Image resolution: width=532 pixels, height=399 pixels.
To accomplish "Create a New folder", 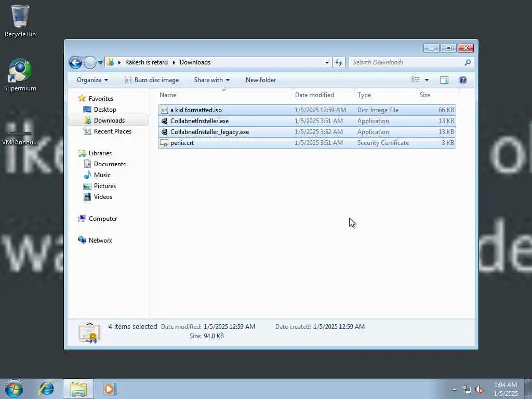I will click(x=261, y=80).
